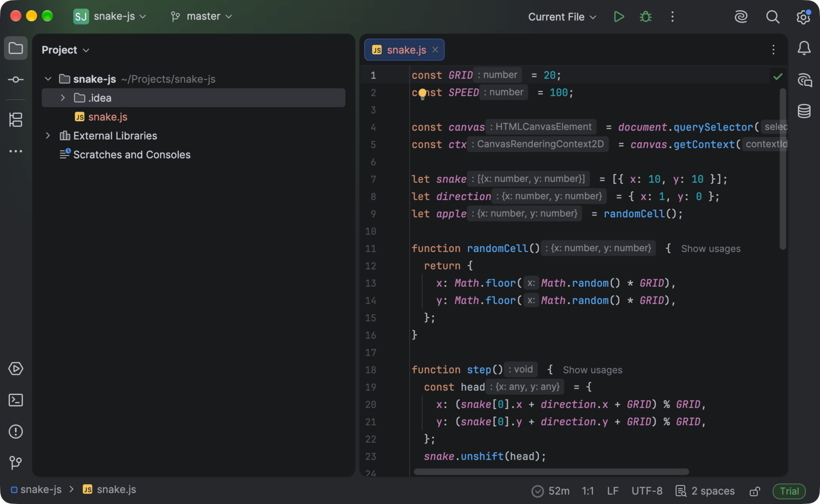The height and width of the screenshot is (504, 820).
Task: Open the Database tool window
Action: coord(804,111)
